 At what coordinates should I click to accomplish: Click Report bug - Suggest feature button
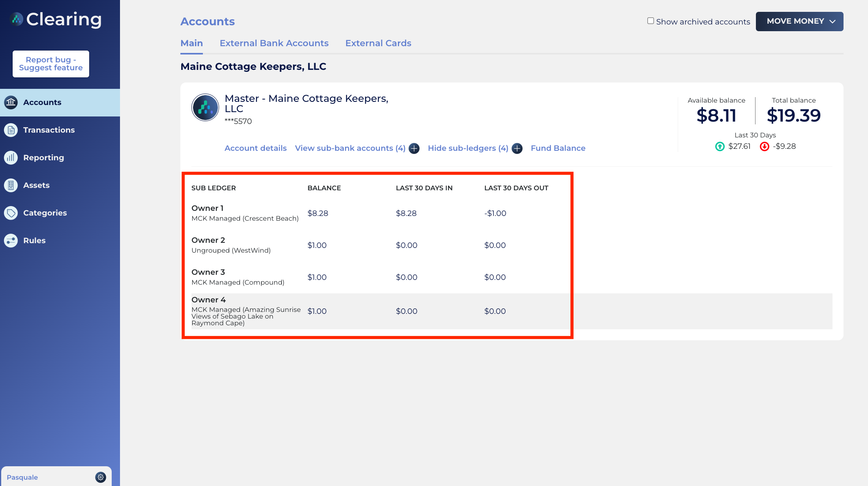click(51, 64)
